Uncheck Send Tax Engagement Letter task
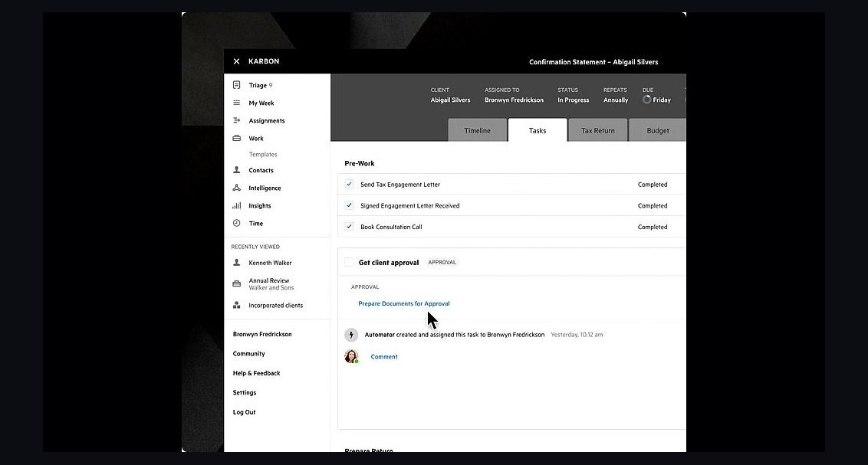The height and width of the screenshot is (465, 868). [349, 184]
